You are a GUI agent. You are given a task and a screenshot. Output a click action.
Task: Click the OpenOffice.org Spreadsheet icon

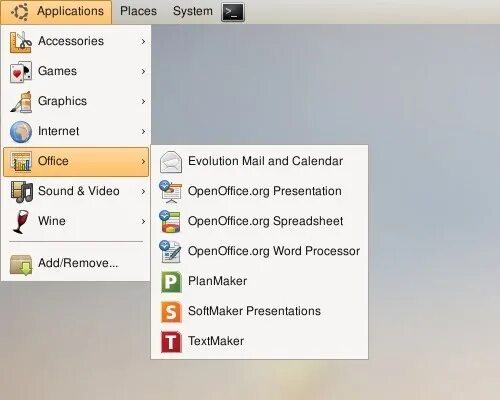pyautogui.click(x=170, y=222)
